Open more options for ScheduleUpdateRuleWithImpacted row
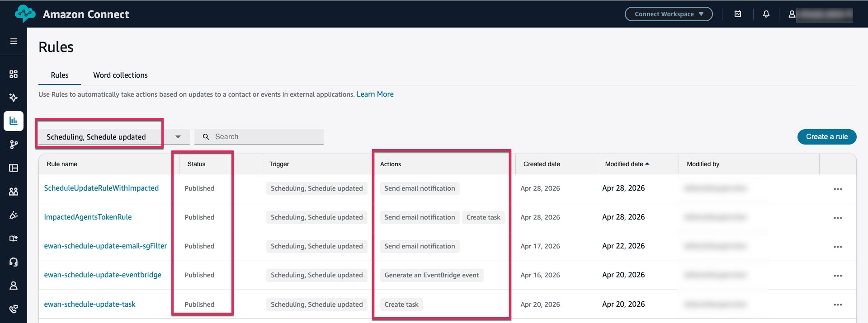The image size is (868, 323). click(x=838, y=189)
